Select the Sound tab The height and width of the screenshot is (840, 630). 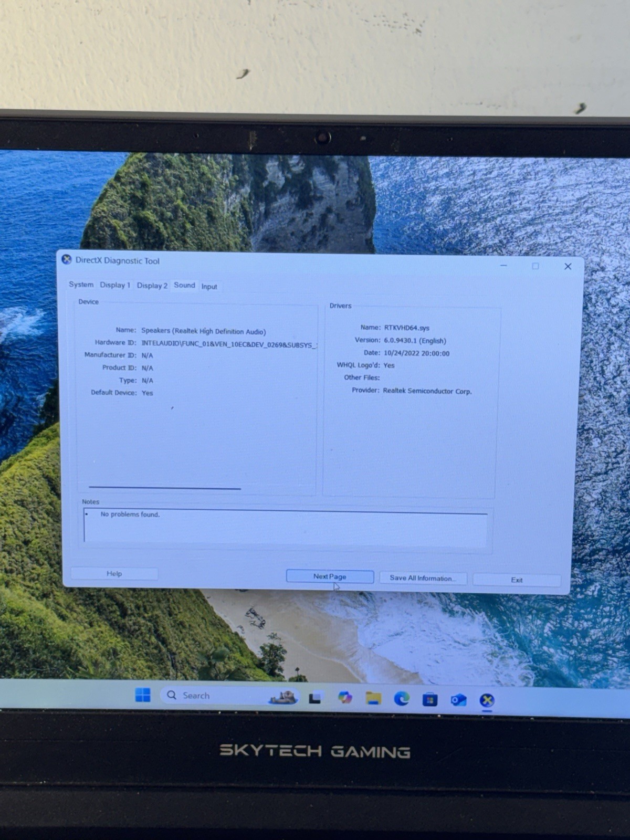[184, 285]
